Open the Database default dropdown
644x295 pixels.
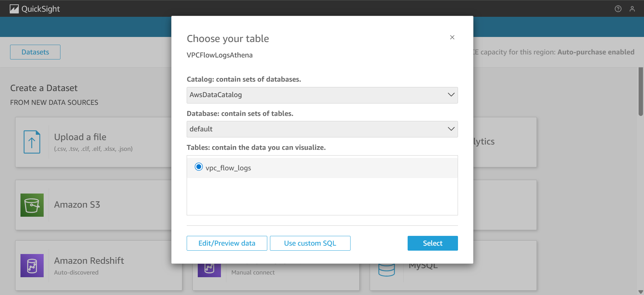(x=322, y=129)
